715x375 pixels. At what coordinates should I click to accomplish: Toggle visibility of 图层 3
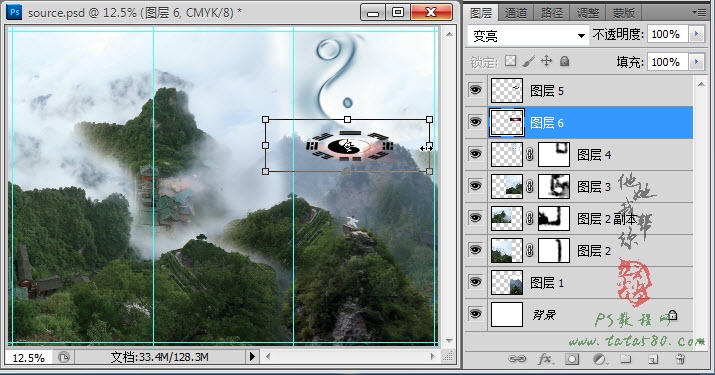pyautogui.click(x=475, y=186)
